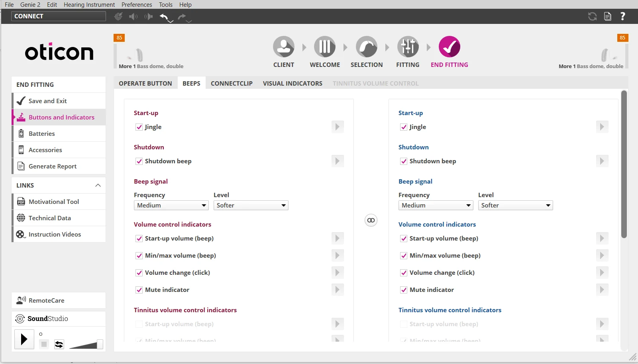Switch to the ConnectClip tab

[232, 83]
